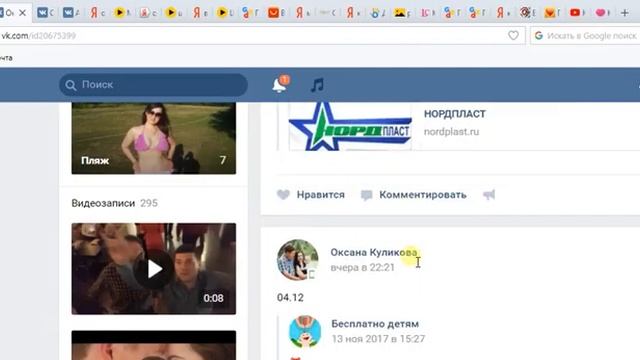Click the post text "04.12"
The image size is (640, 360).
click(x=290, y=297)
